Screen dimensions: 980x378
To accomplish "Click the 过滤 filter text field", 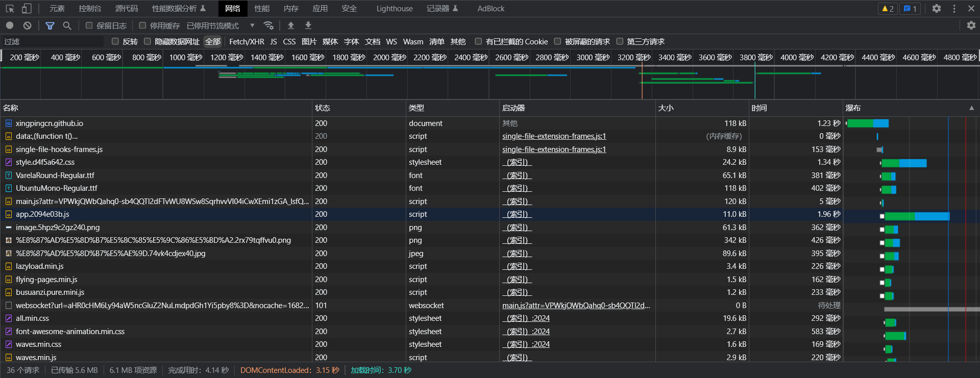I will pos(51,42).
